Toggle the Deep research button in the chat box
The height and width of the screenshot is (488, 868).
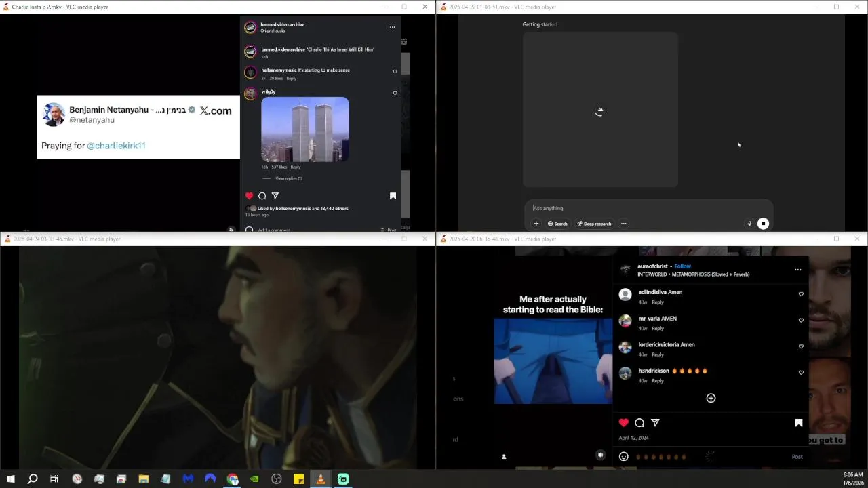[594, 224]
